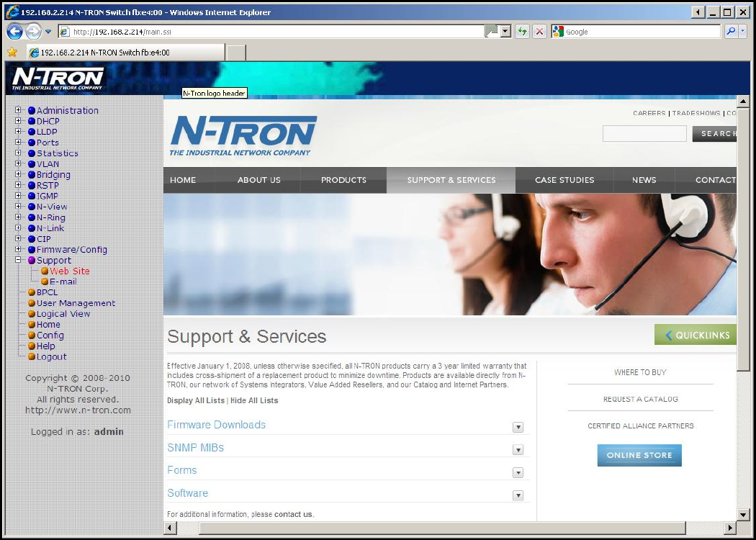Switch to the N-TRON Switch browser tab

(126, 53)
